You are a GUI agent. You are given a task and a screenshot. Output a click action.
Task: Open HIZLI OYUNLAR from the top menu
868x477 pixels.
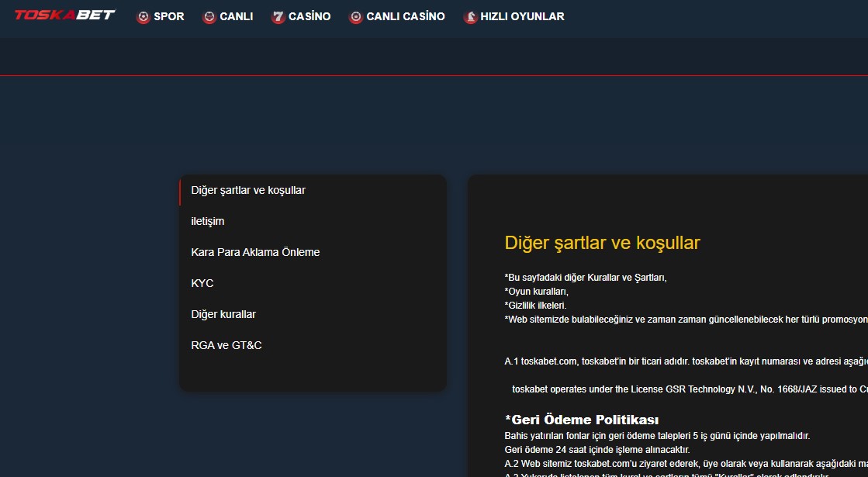tap(513, 16)
